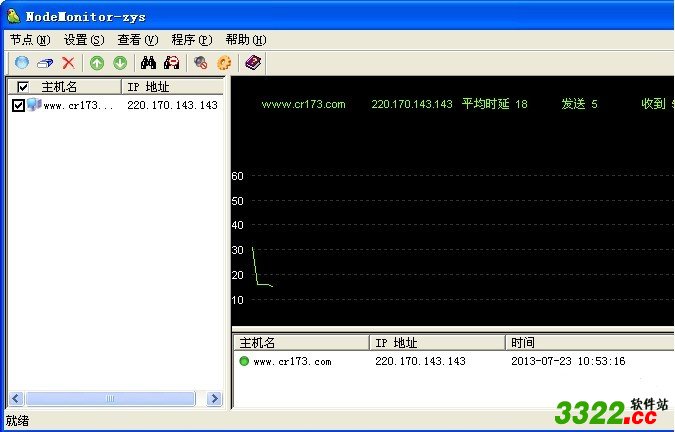Click the 时间 column header in log
This screenshot has width=675, height=432.
590,343
